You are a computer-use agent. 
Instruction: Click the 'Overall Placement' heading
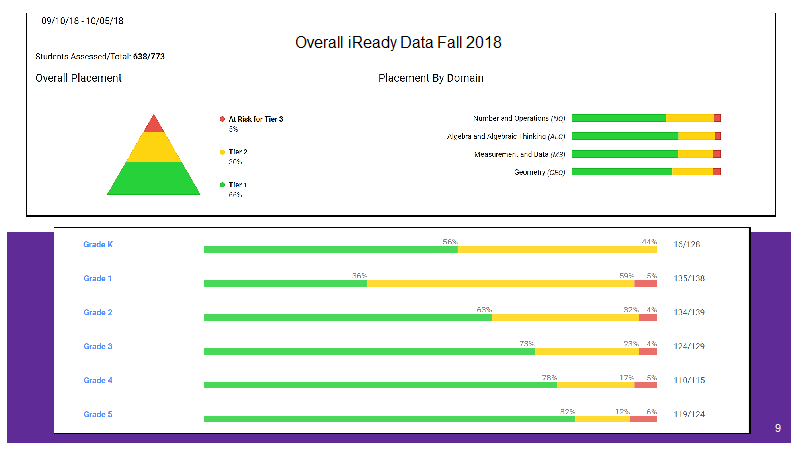(79, 78)
